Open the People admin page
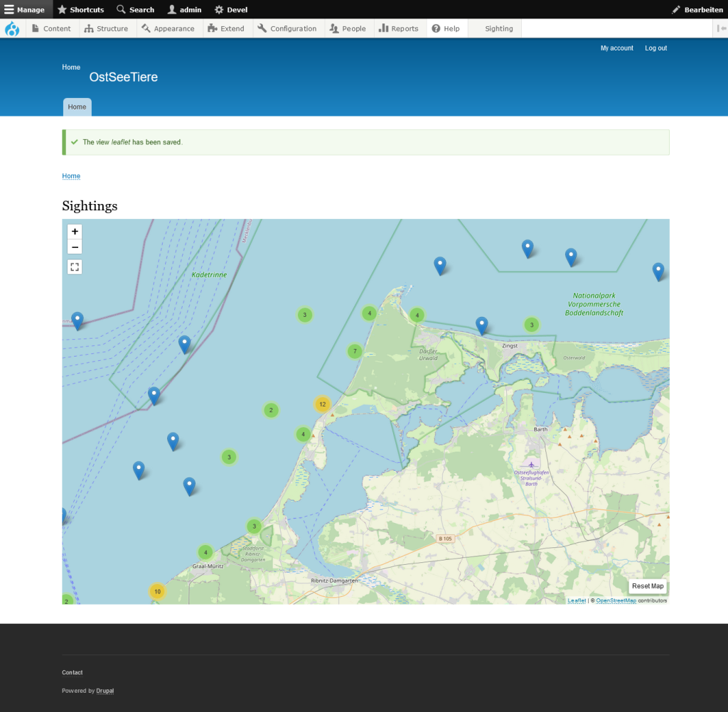 click(348, 28)
